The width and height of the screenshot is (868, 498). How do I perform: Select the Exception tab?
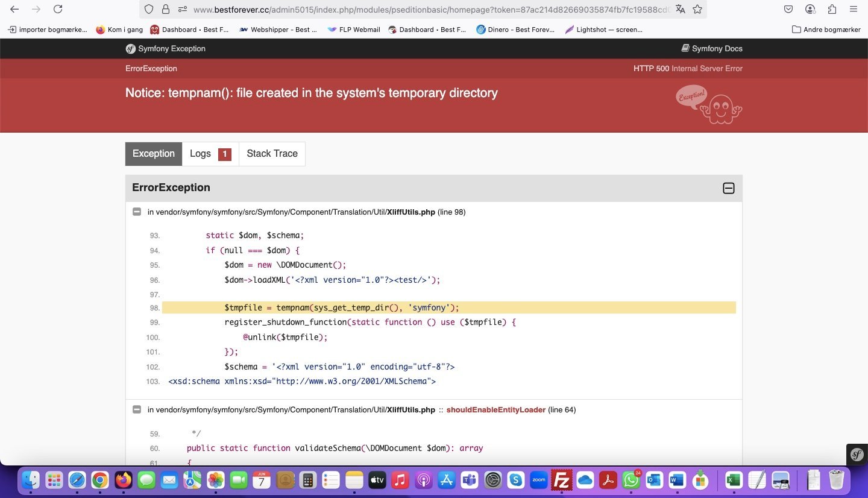[154, 154]
